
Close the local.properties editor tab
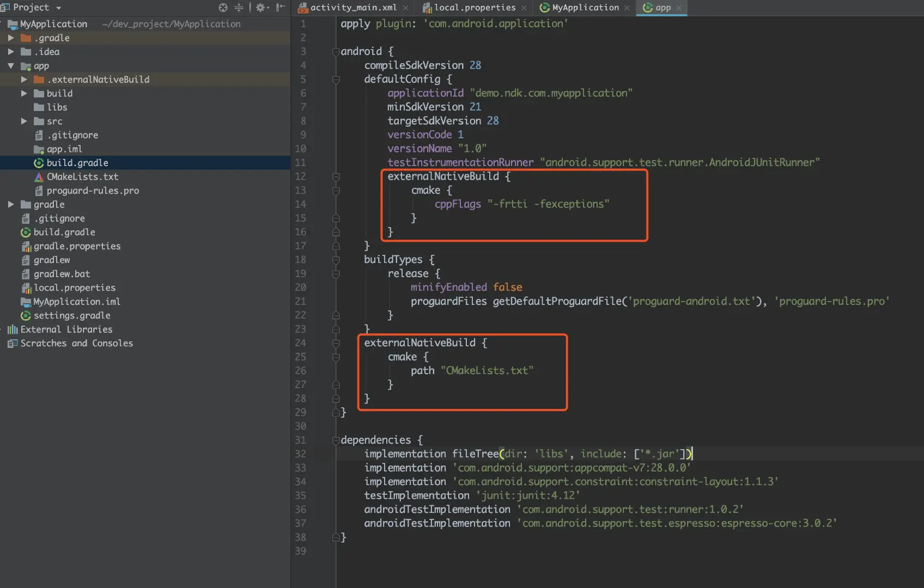(524, 8)
